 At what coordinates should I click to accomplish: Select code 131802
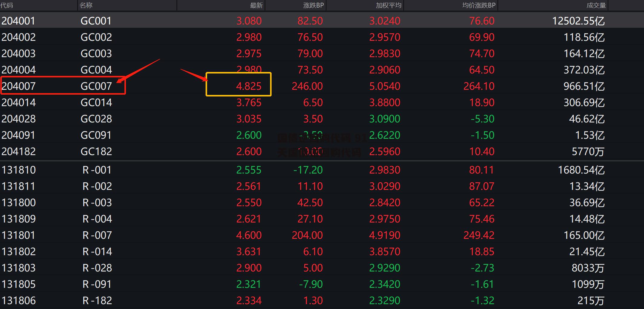click(18, 252)
